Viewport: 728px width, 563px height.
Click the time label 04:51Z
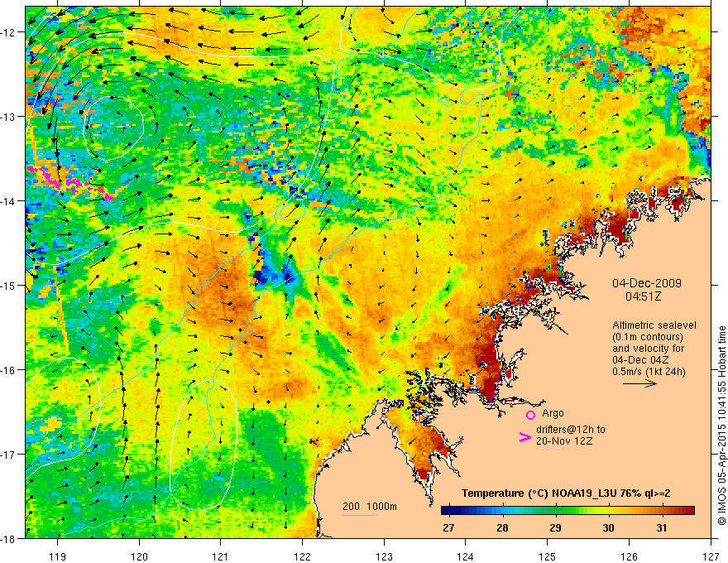(x=643, y=296)
